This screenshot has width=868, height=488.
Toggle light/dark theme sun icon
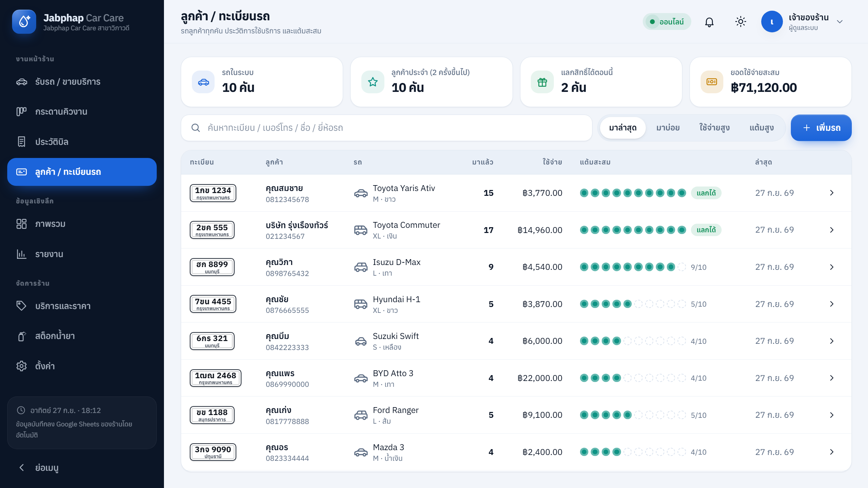click(x=741, y=22)
